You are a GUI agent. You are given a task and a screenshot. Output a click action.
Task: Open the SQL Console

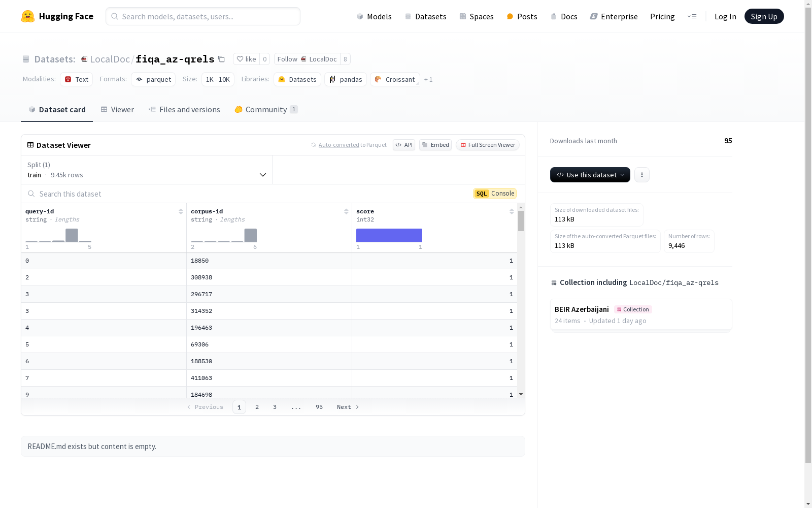(495, 194)
